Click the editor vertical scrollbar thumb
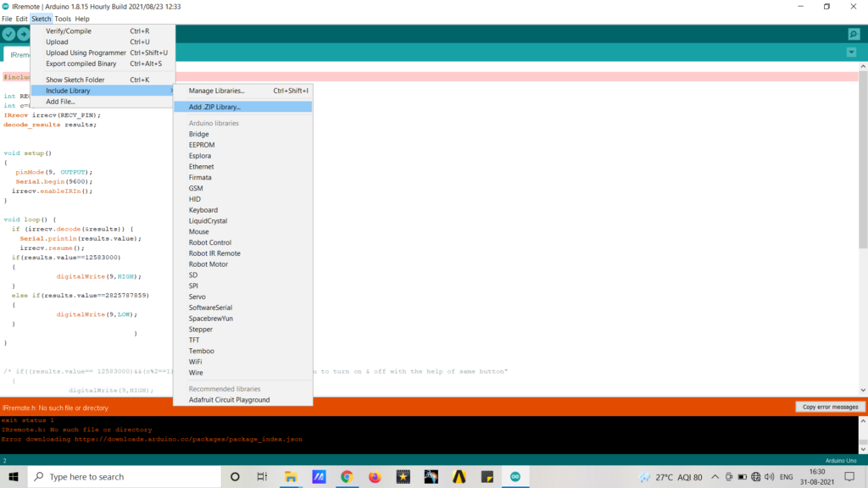 [863, 160]
